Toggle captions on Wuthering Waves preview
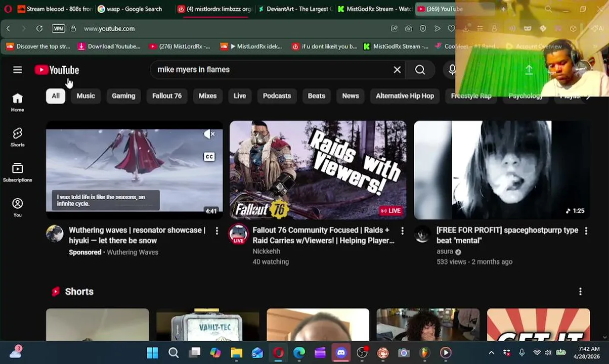609x364 pixels. coord(209,157)
